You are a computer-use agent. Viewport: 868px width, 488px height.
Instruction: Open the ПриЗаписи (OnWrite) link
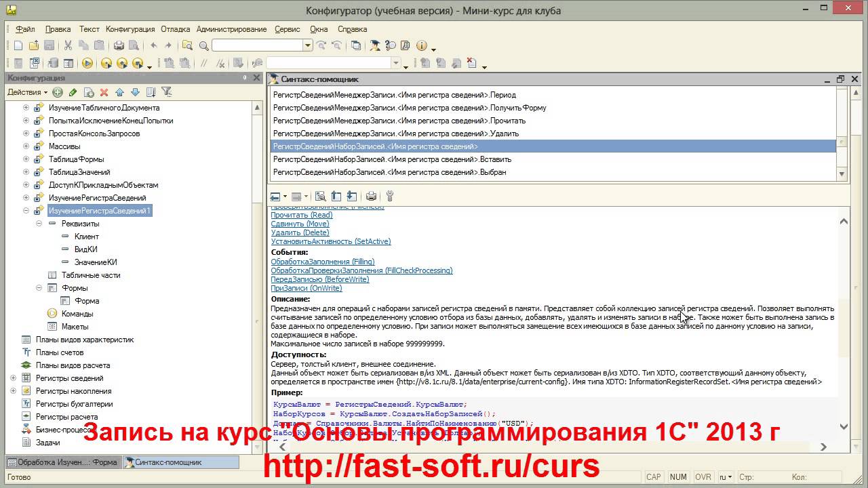[x=307, y=288]
